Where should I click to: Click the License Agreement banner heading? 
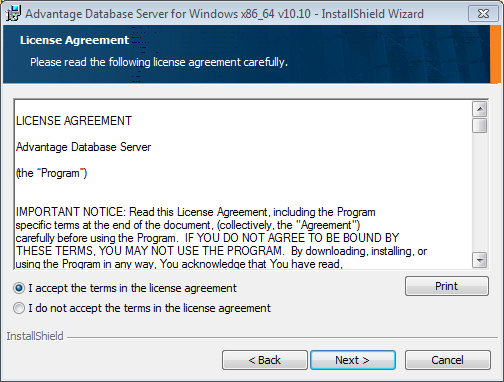(74, 40)
